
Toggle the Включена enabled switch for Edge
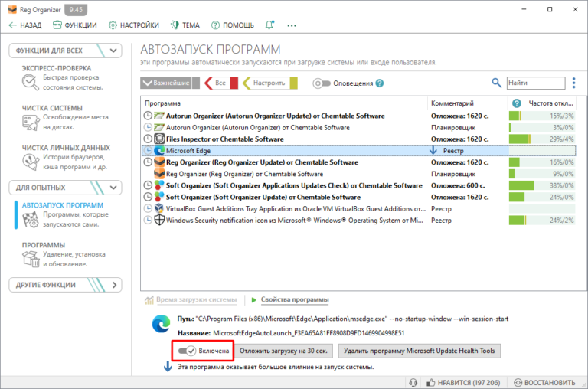186,351
